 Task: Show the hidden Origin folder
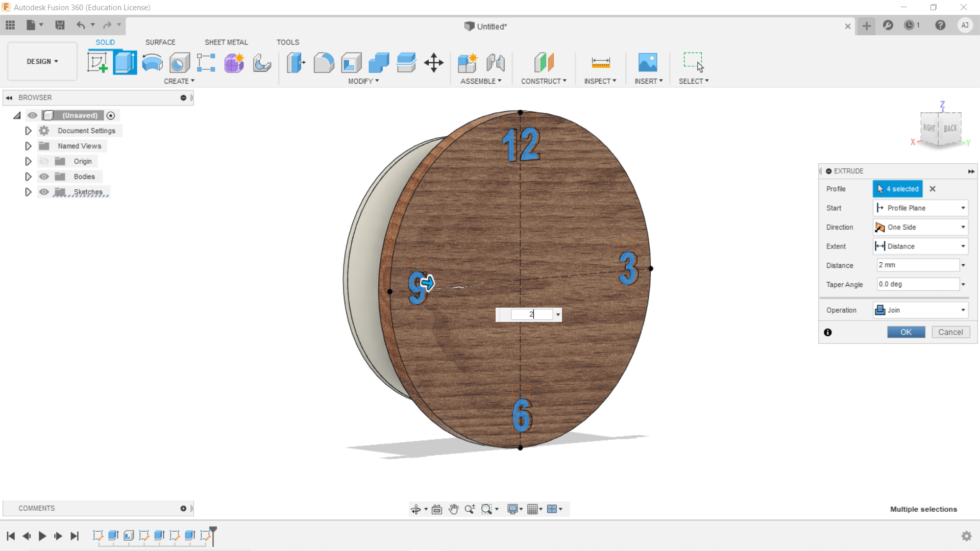click(44, 161)
